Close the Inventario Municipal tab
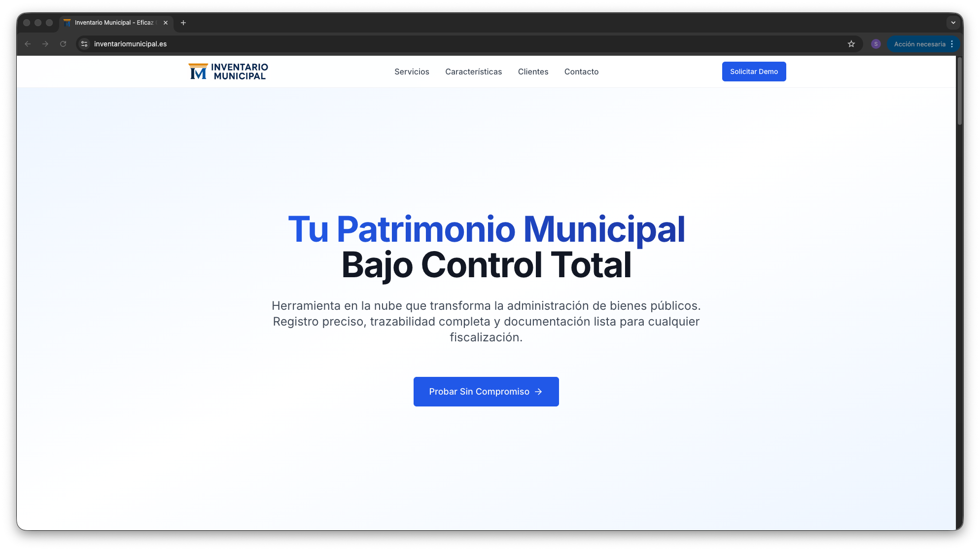Screen dimensions: 980x551 tap(166, 23)
